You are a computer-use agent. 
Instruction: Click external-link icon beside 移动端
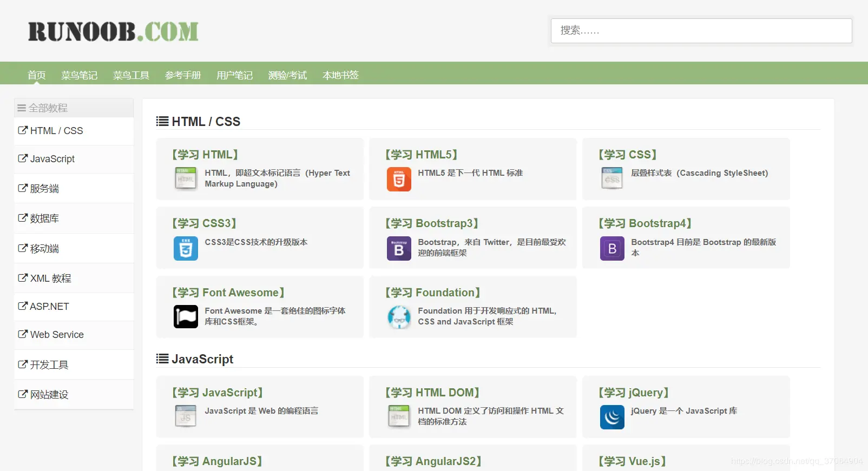click(23, 248)
